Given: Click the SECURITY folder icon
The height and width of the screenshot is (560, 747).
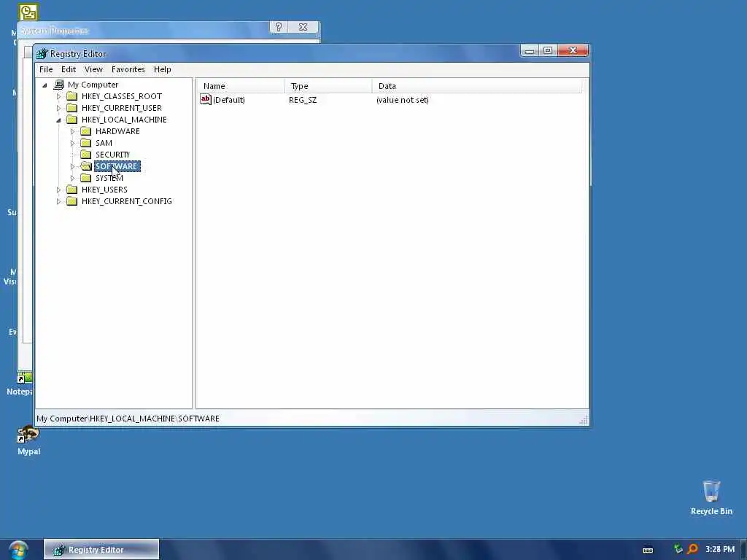Looking at the screenshot, I should click(86, 155).
